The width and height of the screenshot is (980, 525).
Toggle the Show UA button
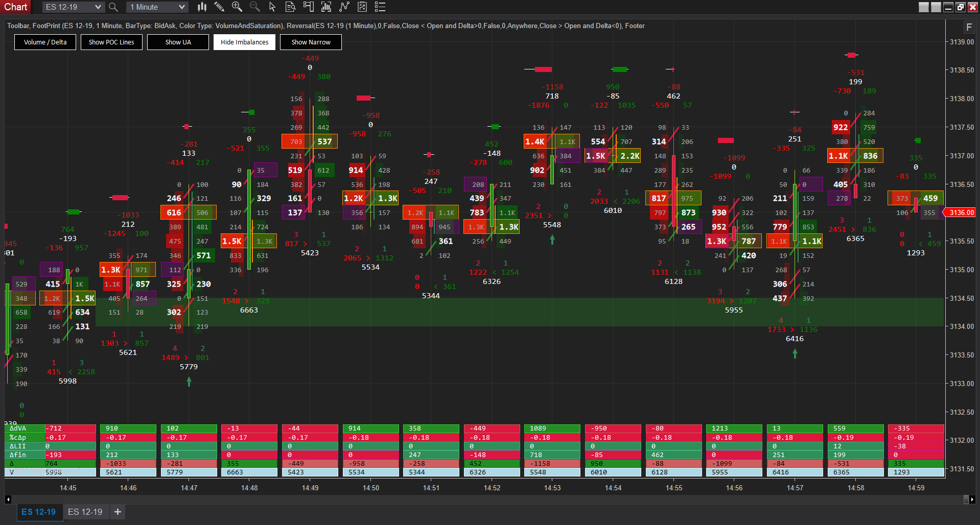click(178, 42)
